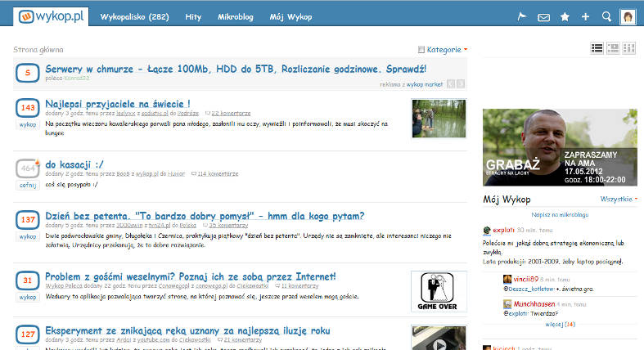
Task: Open the flag notifications icon
Action: tap(521, 17)
